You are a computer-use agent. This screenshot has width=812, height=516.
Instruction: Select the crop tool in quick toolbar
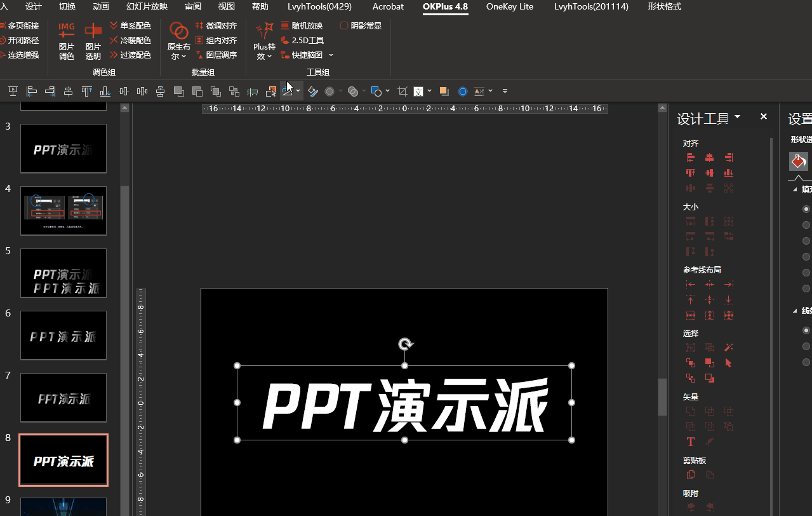(x=402, y=92)
